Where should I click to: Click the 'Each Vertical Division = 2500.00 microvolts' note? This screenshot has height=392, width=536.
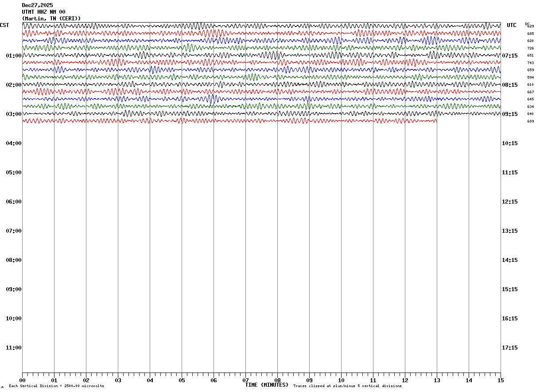57,386
